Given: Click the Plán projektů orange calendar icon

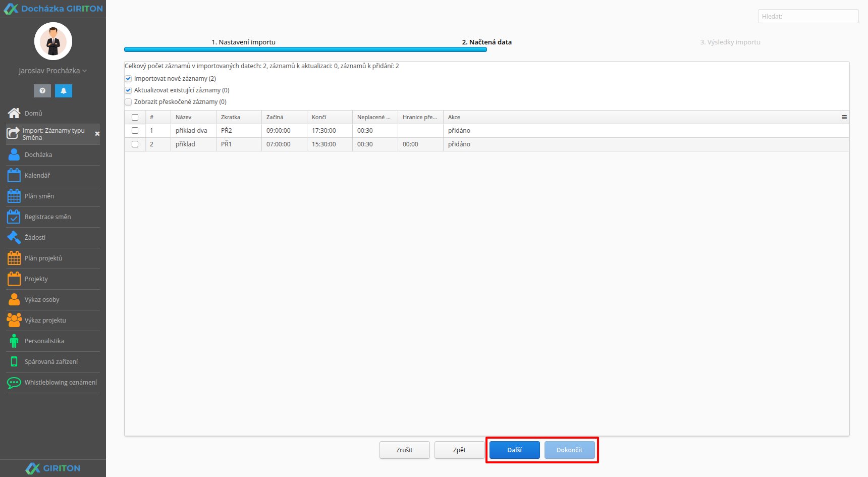Looking at the screenshot, I should click(14, 258).
